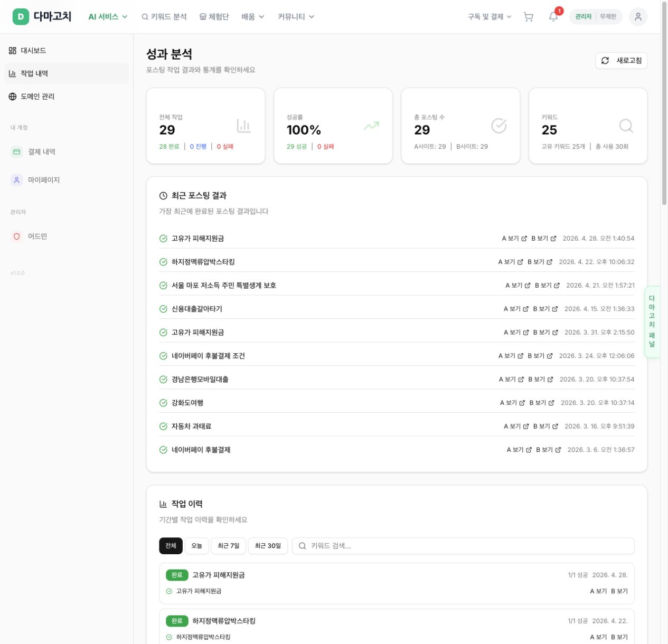
Task: Click the 완료 badge on 고유가 피해지원금 history card
Action: [177, 575]
